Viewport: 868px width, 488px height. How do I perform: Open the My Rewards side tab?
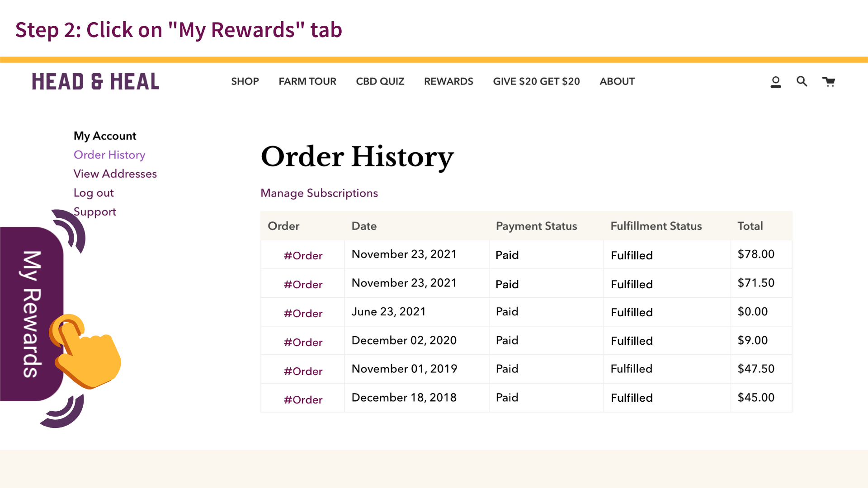click(x=31, y=314)
